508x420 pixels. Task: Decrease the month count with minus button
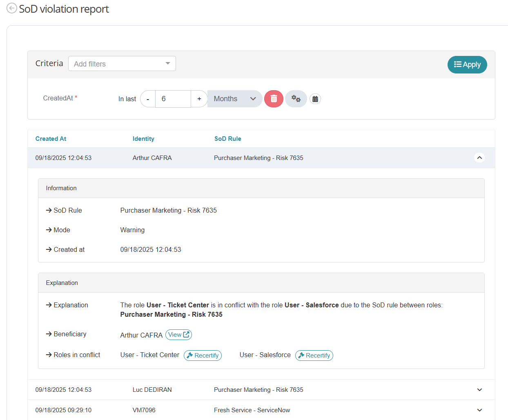click(x=148, y=99)
